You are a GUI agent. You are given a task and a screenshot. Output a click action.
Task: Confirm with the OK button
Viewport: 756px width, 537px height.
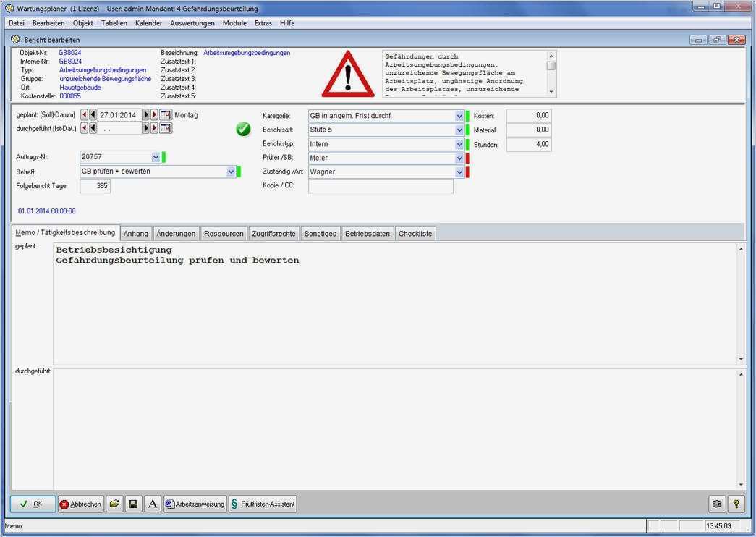[33, 504]
